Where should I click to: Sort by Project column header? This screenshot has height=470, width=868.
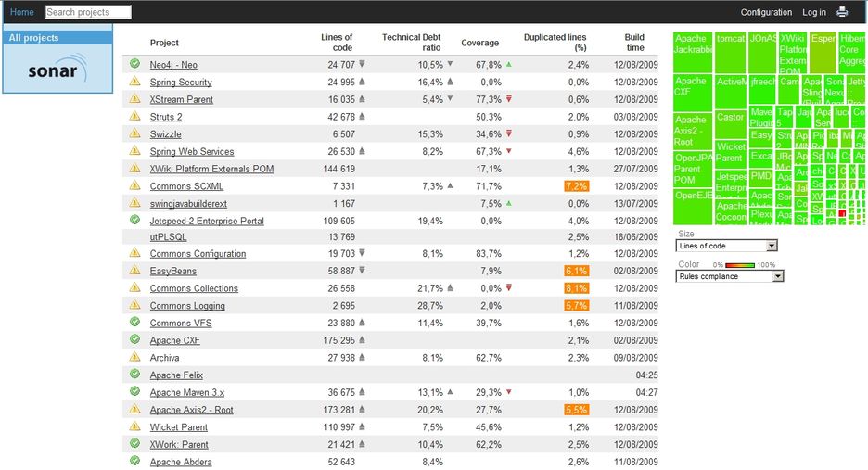164,43
